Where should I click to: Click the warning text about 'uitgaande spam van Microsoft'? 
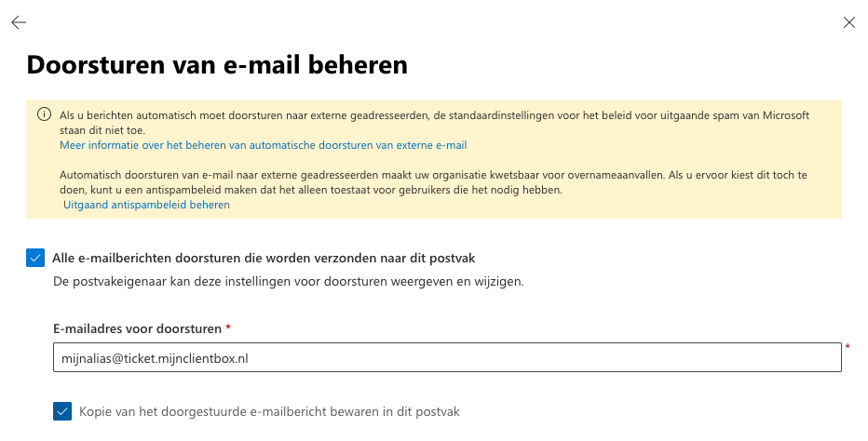click(x=435, y=115)
